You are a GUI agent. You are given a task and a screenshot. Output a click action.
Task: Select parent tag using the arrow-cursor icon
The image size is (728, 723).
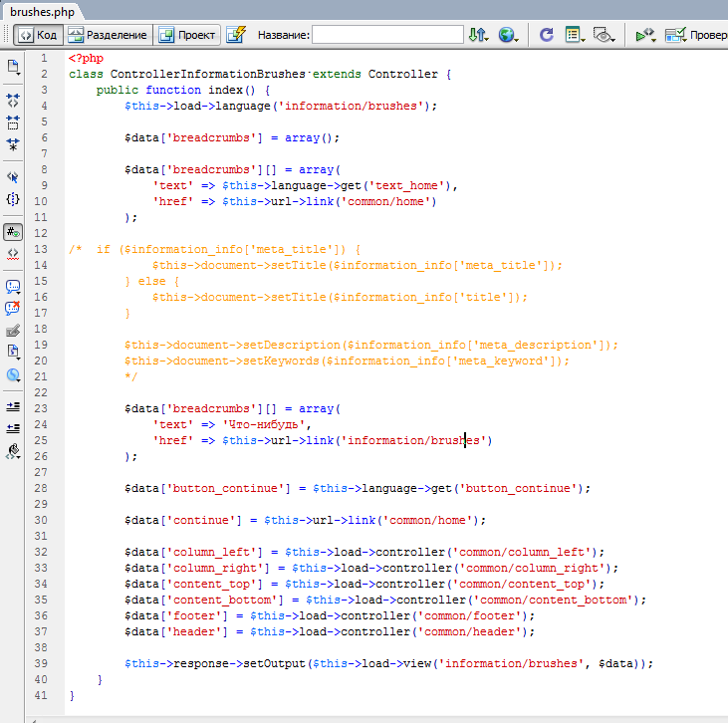[x=13, y=177]
